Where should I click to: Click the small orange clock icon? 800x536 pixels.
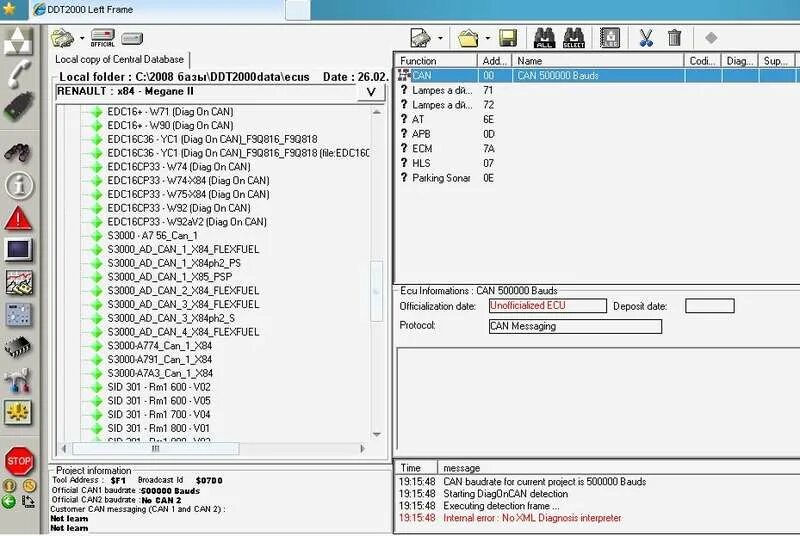(29, 486)
